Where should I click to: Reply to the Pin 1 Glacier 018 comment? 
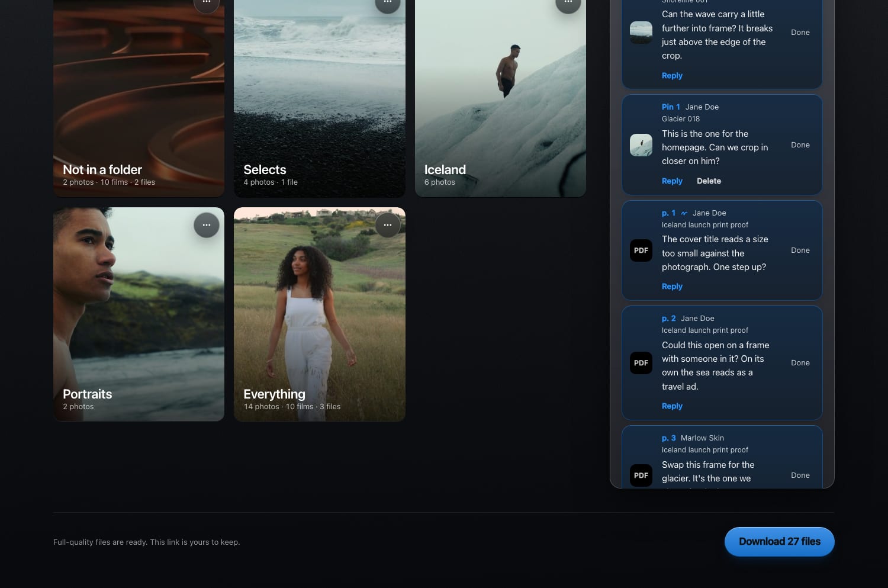pyautogui.click(x=672, y=181)
